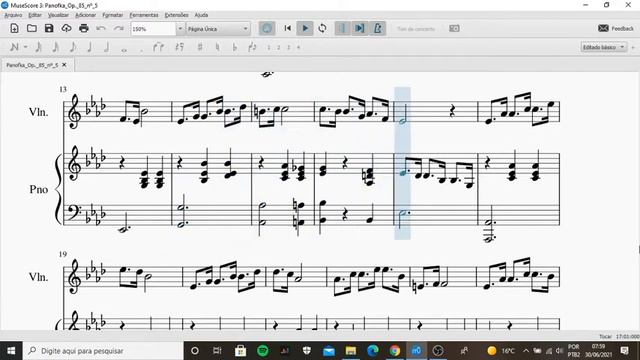640x360 pixels.
Task: Flip note stem direction
Action: (x=252, y=47)
